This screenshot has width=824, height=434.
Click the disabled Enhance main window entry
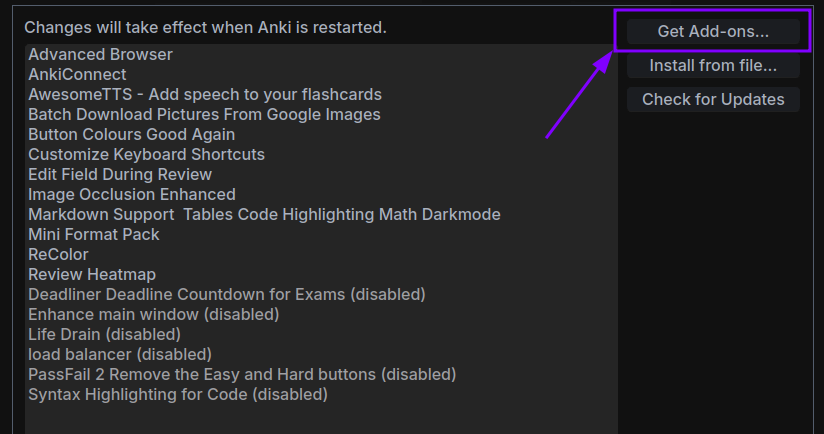click(x=154, y=314)
